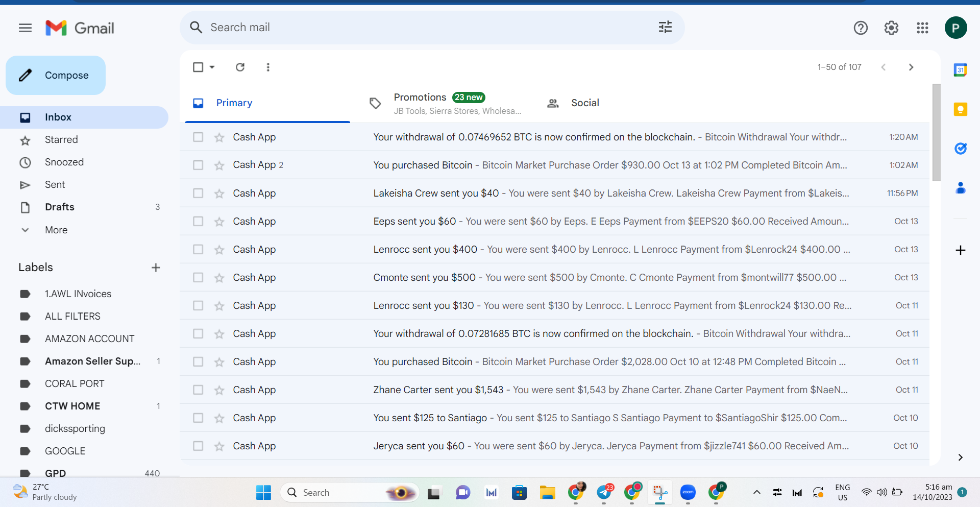
Task: Star the Cmonte sent you $500 email
Action: tap(219, 278)
